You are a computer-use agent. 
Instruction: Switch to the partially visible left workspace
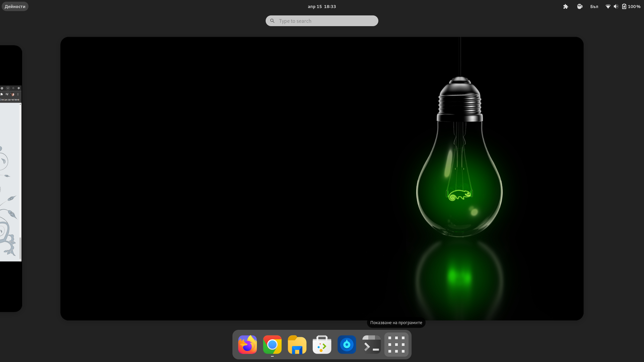[11, 178]
